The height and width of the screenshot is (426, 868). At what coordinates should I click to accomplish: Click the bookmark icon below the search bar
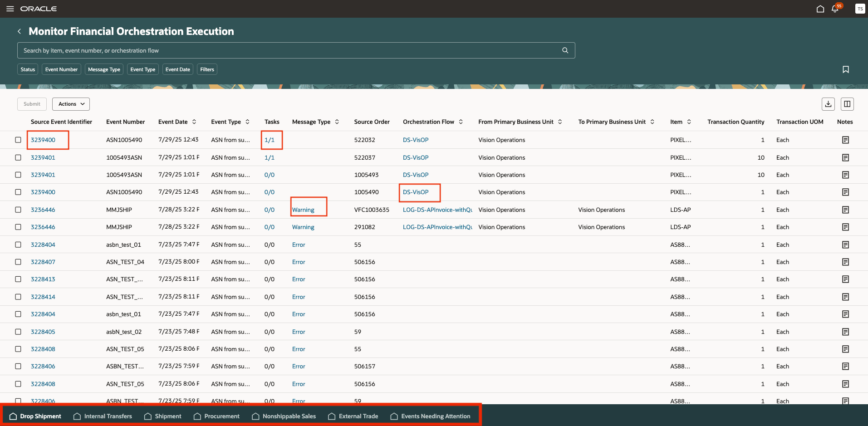846,69
